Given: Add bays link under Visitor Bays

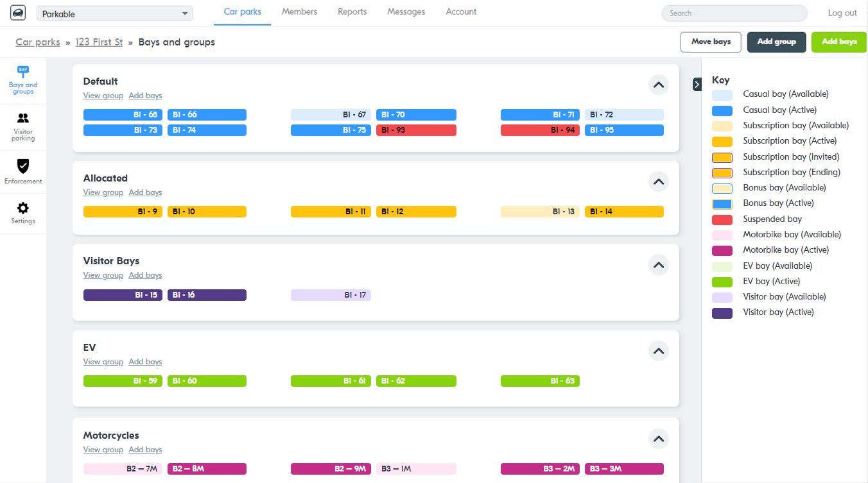Looking at the screenshot, I should click(x=145, y=275).
